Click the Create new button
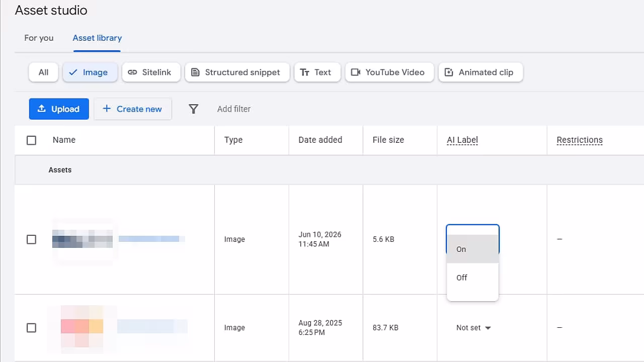 coord(133,109)
